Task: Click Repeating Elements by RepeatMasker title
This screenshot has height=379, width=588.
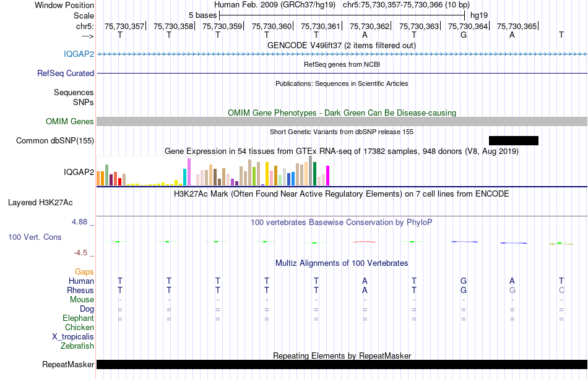Action: pyautogui.click(x=342, y=356)
